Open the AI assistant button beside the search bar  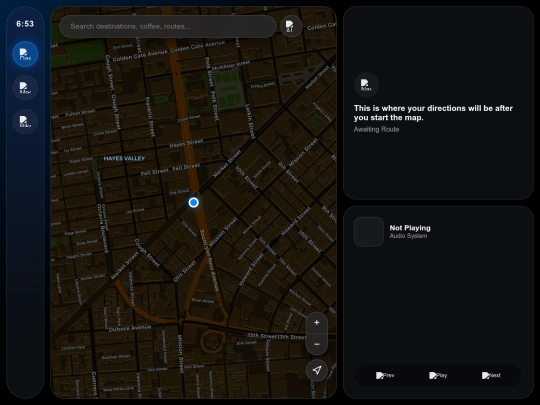pyautogui.click(x=291, y=26)
